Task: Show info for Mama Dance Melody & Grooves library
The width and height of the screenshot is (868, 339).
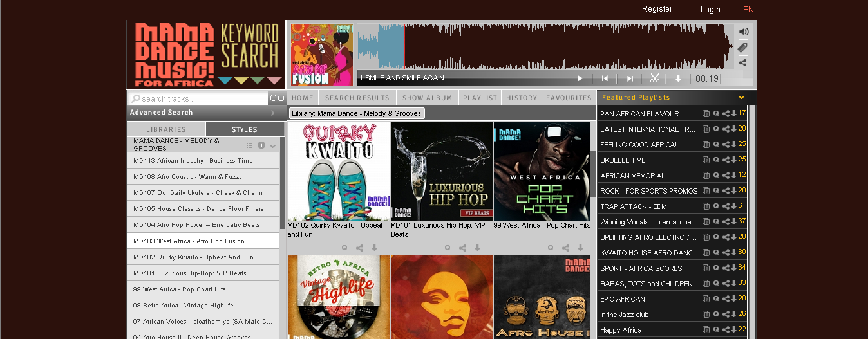Action: click(x=261, y=145)
